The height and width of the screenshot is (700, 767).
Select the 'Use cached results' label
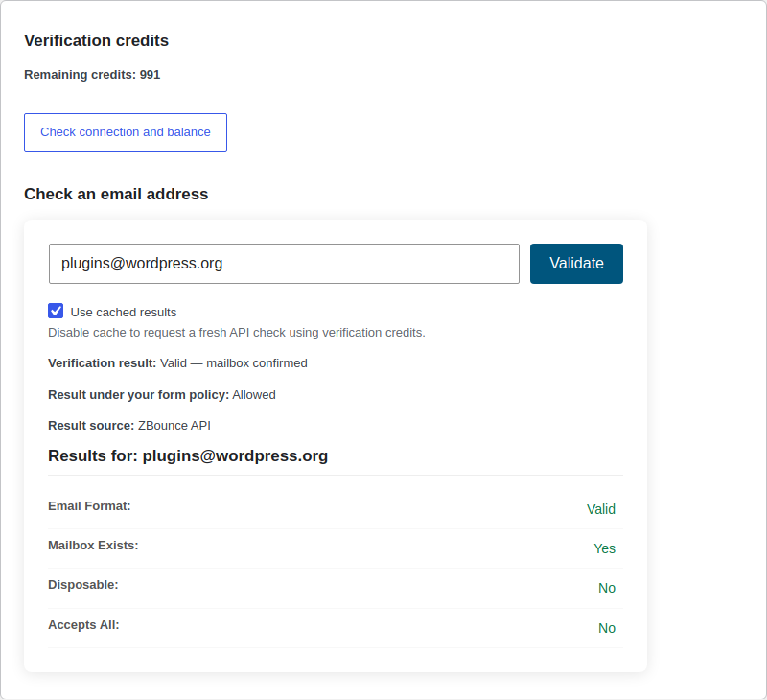[x=124, y=312]
